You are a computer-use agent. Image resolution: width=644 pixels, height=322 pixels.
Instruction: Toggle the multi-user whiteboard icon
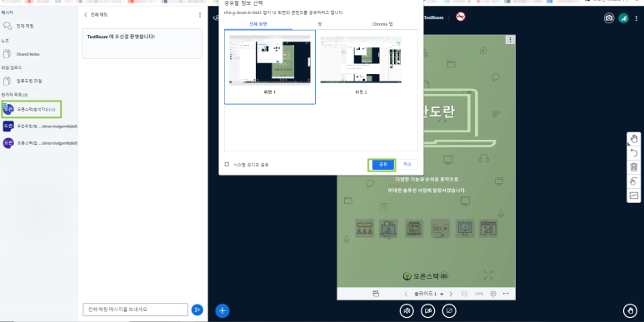pyautogui.click(x=634, y=181)
